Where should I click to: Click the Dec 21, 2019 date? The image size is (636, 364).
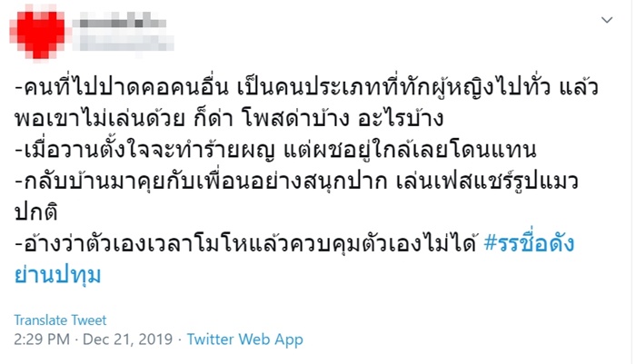pyautogui.click(x=125, y=339)
